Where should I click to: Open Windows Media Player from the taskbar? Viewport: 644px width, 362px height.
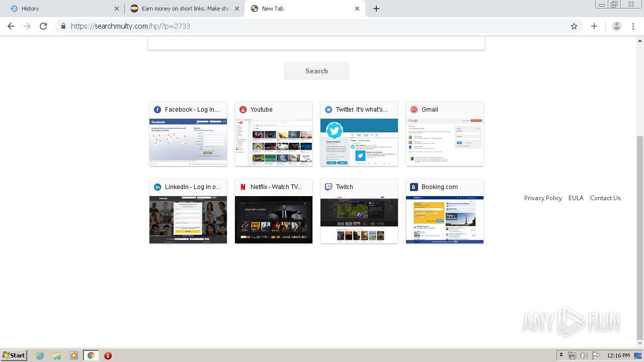[74, 355]
